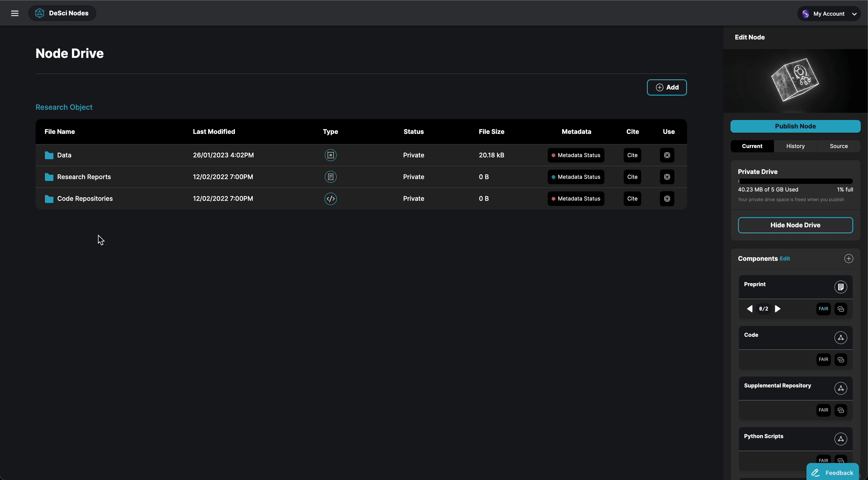Click the plus icon beside Components
The image size is (868, 480).
pyautogui.click(x=848, y=259)
